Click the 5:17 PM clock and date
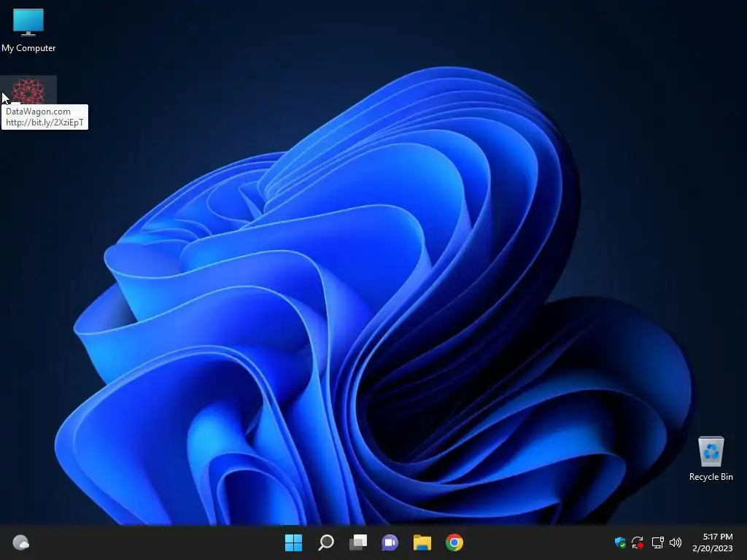 (x=713, y=542)
